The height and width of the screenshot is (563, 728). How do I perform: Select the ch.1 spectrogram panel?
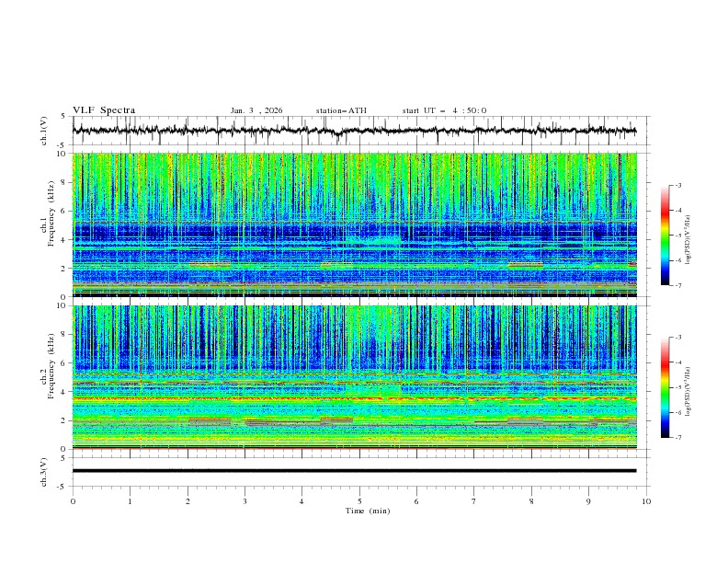354,224
